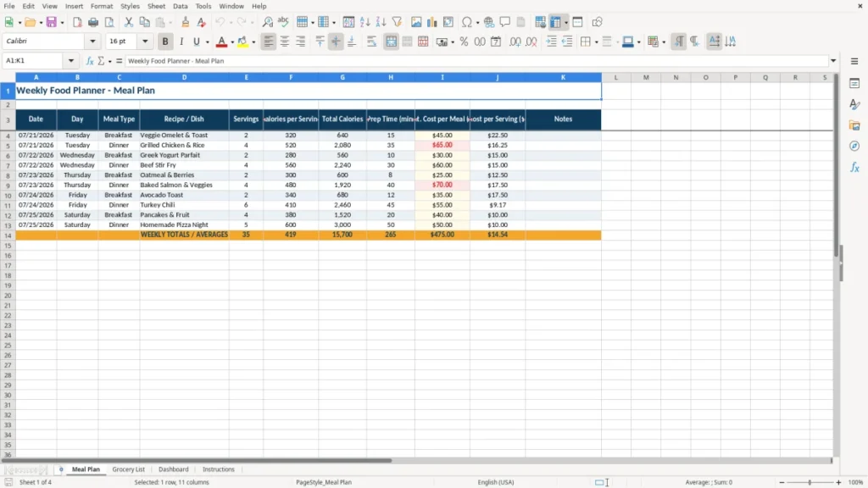Open the Freeze Rows and Columns dropdown arrow

tap(565, 23)
